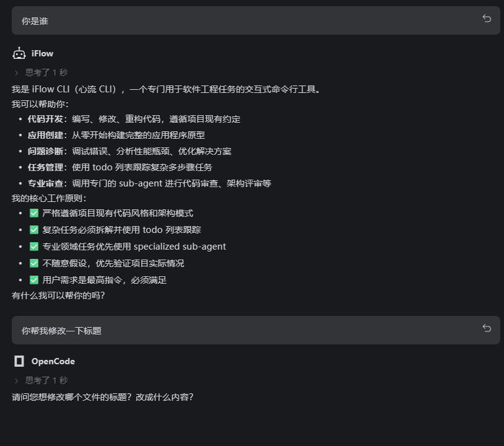The height and width of the screenshot is (446, 504).
Task: Click the iFlow agent name label
Action: pyautogui.click(x=42, y=54)
